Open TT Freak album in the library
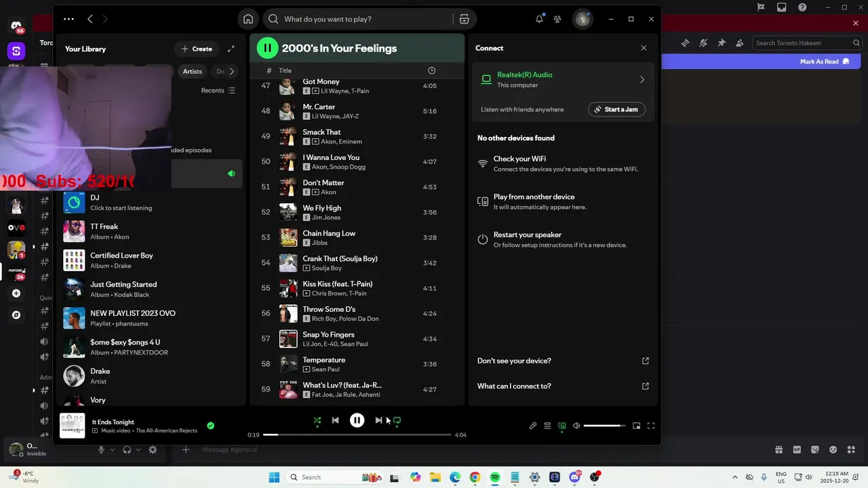Viewport: 868px width, 488px height. (151, 231)
